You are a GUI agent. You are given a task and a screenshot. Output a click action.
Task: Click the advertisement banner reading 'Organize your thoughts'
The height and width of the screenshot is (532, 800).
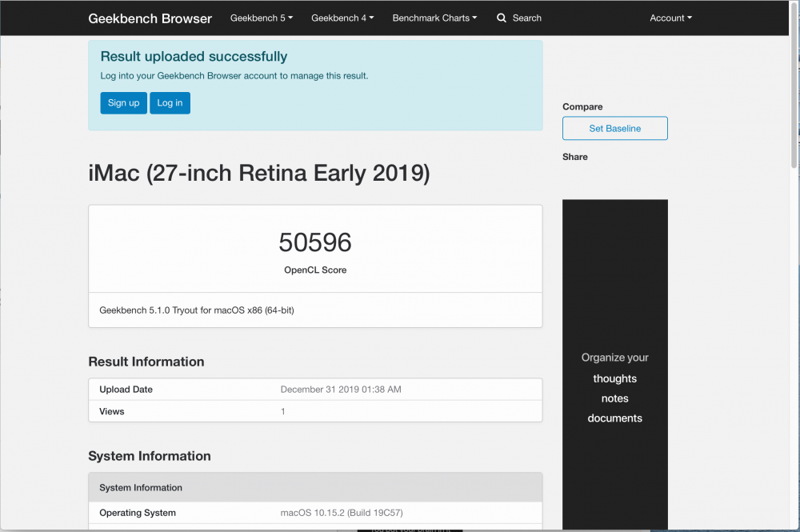click(614, 364)
